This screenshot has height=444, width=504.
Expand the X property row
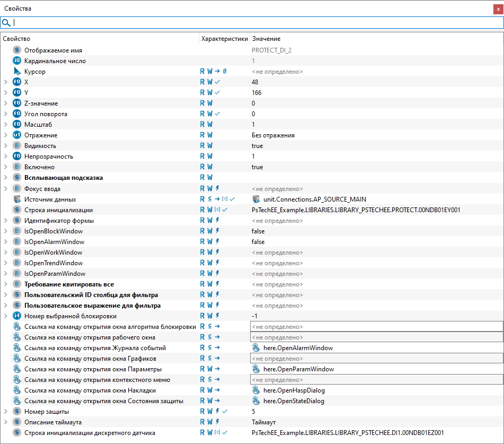pyautogui.click(x=5, y=82)
